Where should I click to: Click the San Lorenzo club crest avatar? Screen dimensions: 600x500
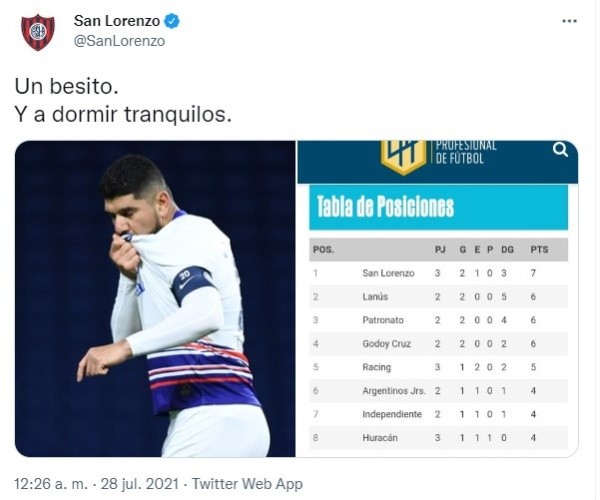pos(38,31)
